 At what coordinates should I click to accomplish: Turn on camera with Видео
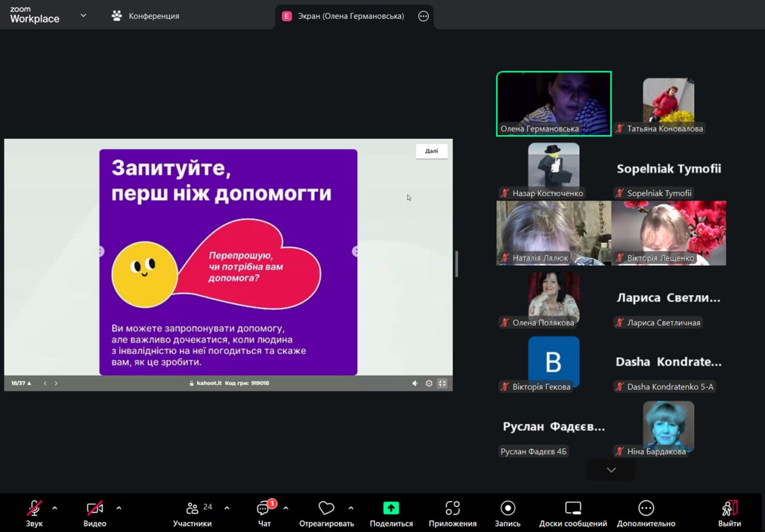pyautogui.click(x=94, y=508)
